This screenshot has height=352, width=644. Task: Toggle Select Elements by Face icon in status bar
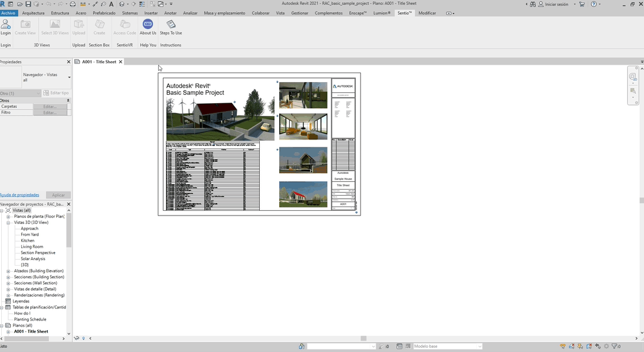[x=589, y=346]
